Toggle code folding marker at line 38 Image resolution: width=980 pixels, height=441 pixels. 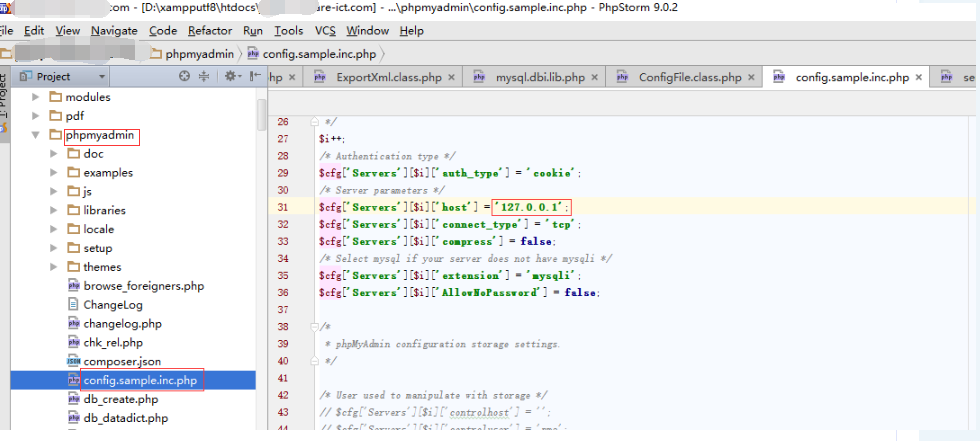coord(314,327)
